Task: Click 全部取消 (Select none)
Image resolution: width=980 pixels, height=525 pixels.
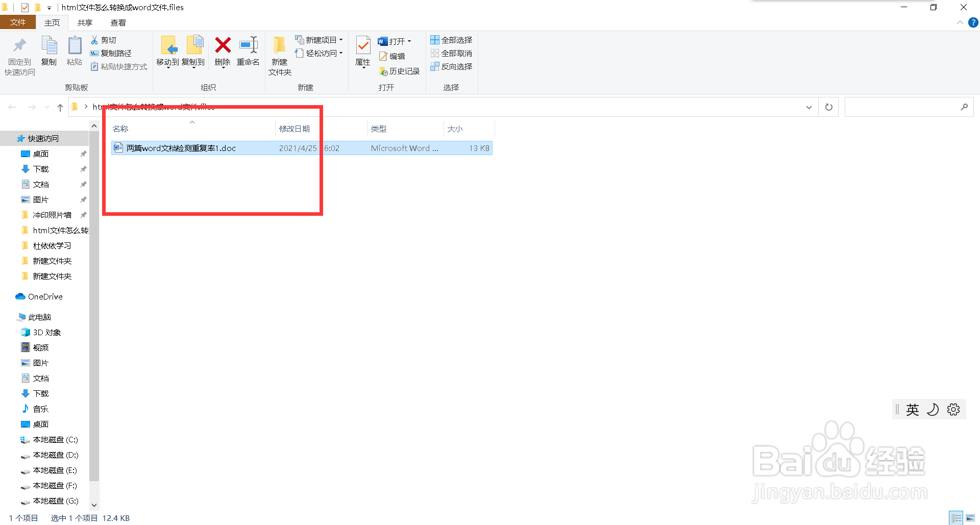Action: coord(451,53)
